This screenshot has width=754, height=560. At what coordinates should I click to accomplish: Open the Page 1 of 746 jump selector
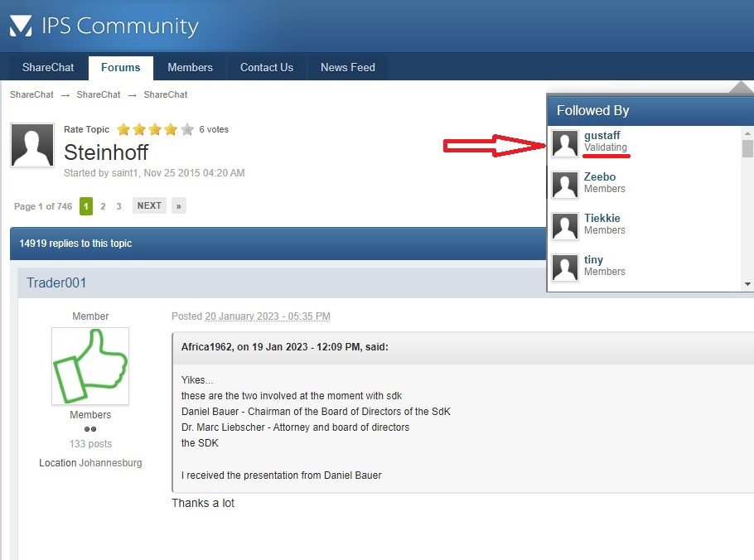pyautogui.click(x=43, y=206)
